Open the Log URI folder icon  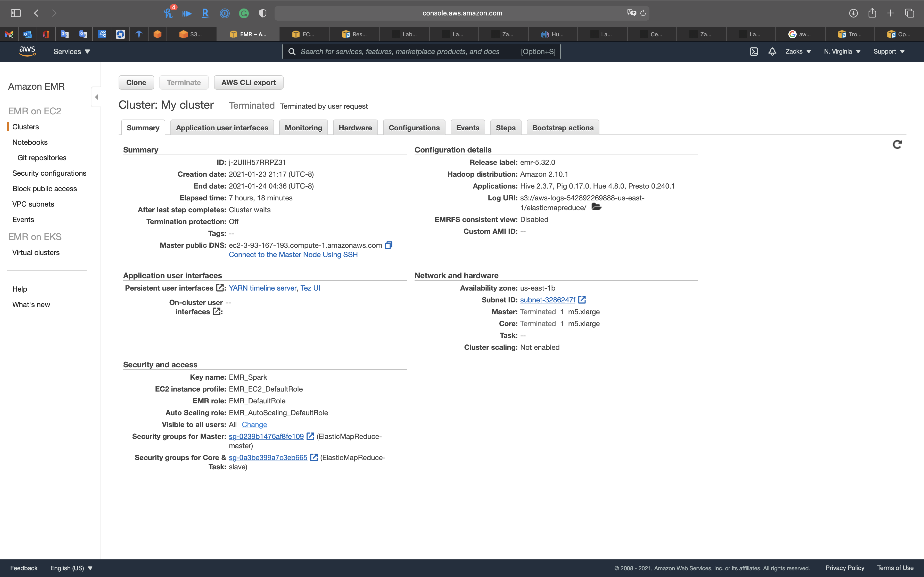(x=596, y=207)
